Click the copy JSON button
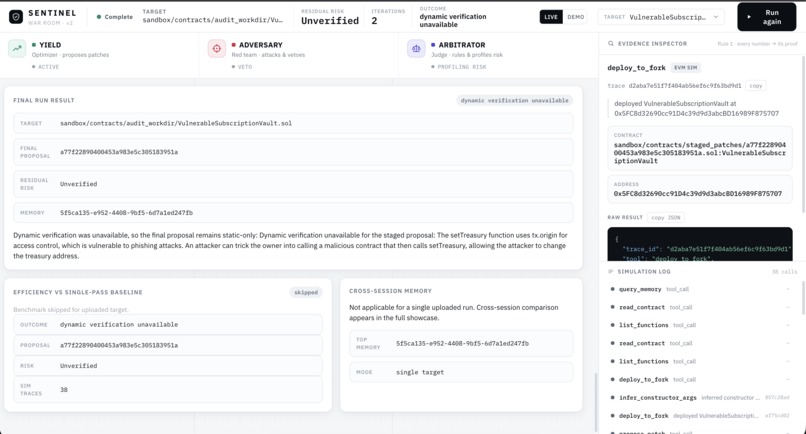 tap(666, 218)
